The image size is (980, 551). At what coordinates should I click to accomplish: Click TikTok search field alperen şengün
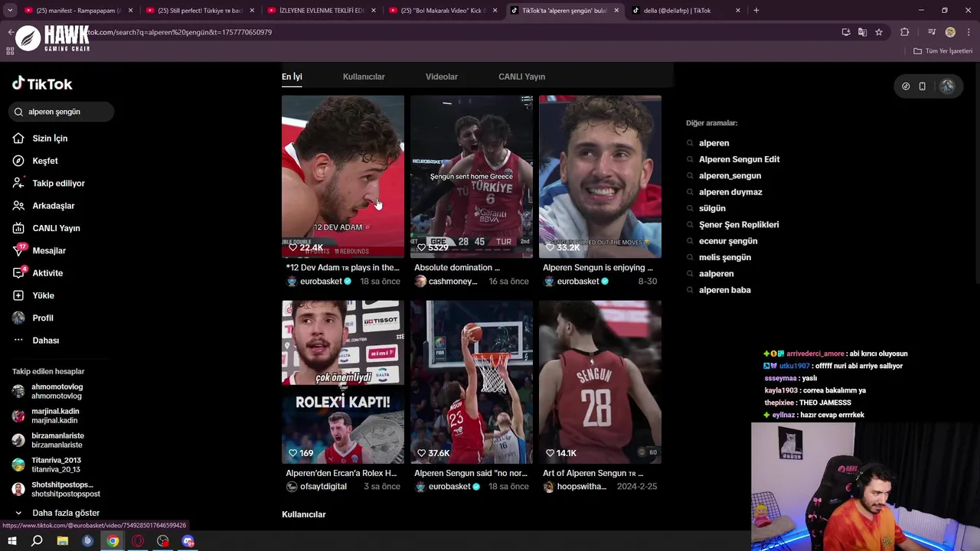[63, 112]
